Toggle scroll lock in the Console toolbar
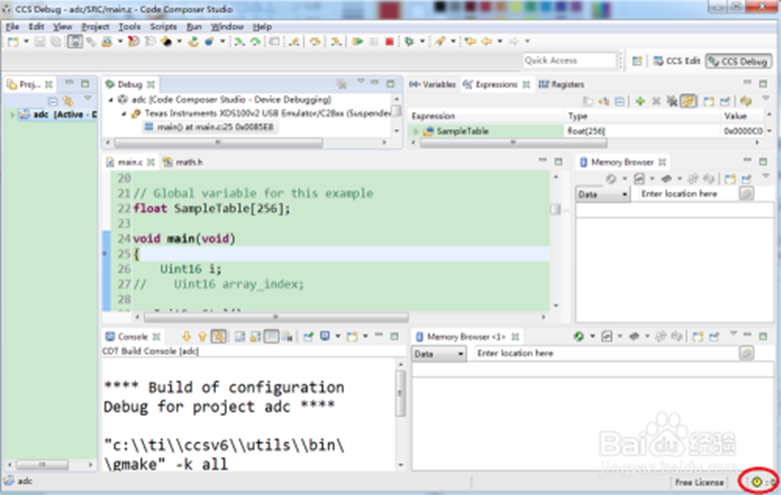The height and width of the screenshot is (495, 781). [254, 337]
